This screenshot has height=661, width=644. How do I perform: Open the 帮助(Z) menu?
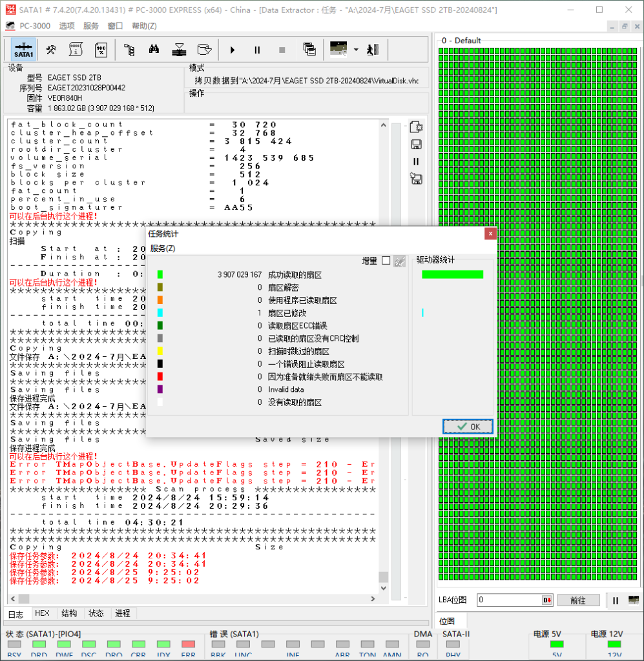[144, 26]
